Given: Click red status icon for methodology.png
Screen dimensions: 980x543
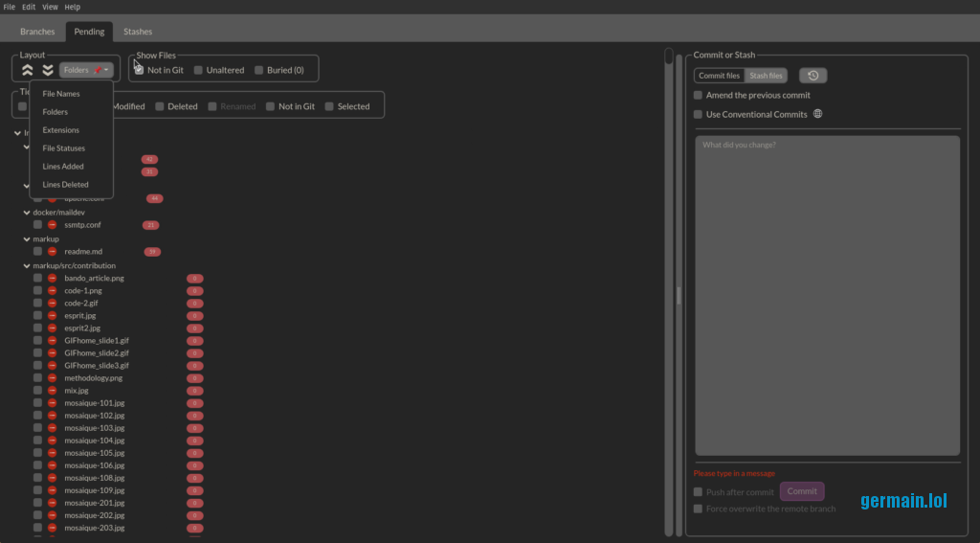Looking at the screenshot, I should coord(53,378).
